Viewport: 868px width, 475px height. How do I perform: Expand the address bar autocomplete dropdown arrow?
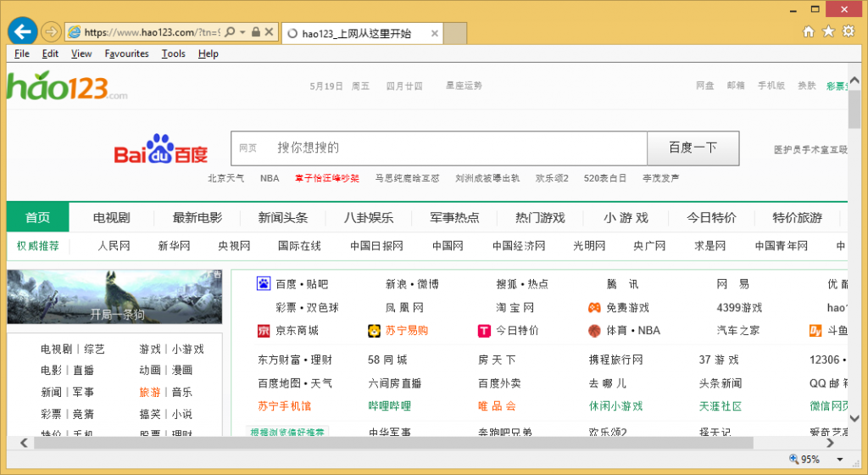pyautogui.click(x=242, y=32)
